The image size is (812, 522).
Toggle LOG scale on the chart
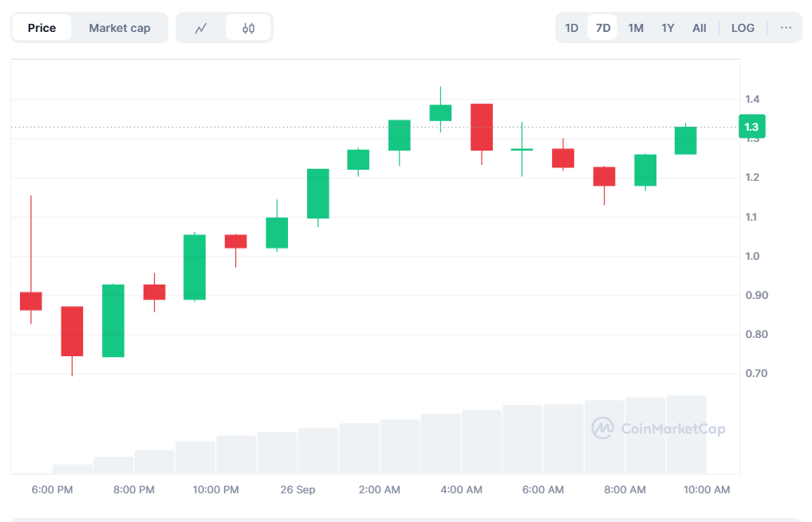pyautogui.click(x=743, y=28)
